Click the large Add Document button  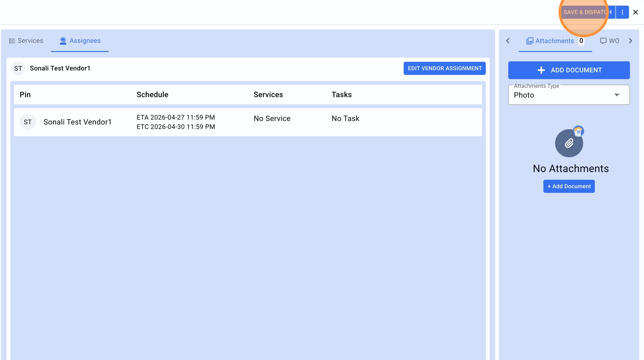tap(569, 70)
